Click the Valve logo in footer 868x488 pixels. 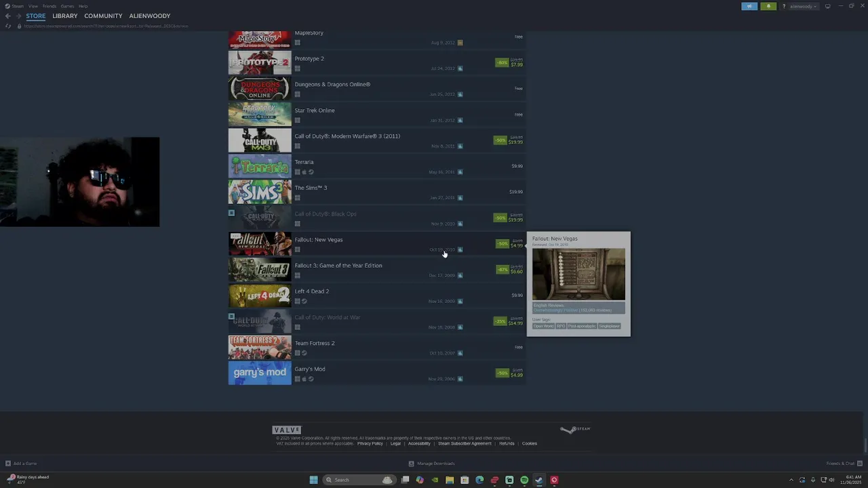[x=287, y=430]
